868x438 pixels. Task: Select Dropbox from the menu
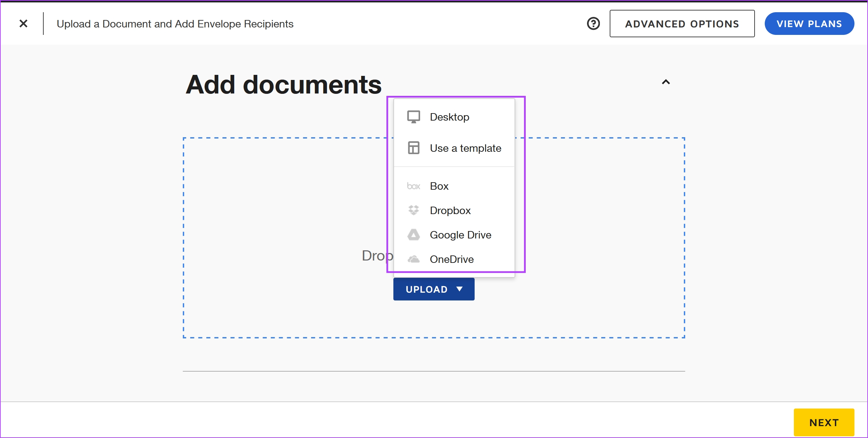coord(454,210)
